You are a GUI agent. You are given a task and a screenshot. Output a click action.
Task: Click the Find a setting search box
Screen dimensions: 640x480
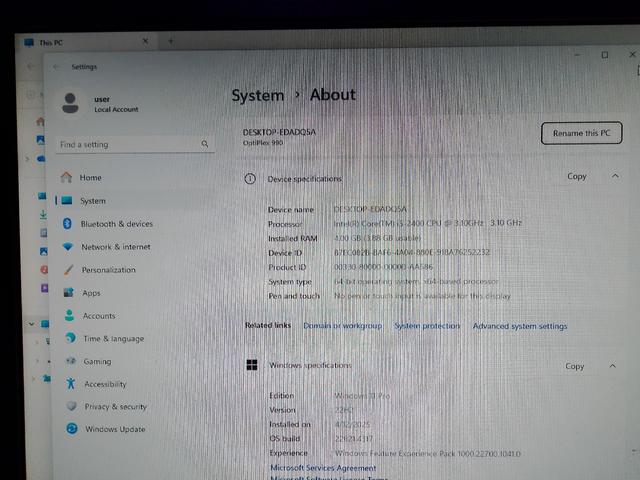point(135,144)
